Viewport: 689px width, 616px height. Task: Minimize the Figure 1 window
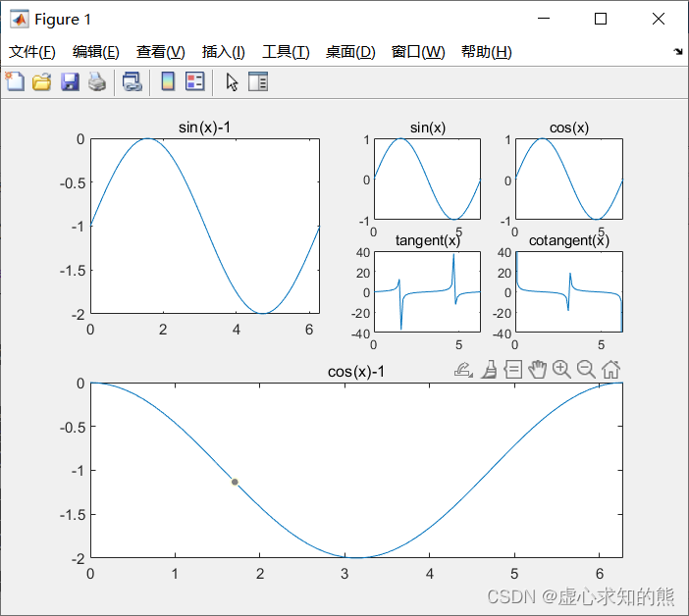click(544, 19)
